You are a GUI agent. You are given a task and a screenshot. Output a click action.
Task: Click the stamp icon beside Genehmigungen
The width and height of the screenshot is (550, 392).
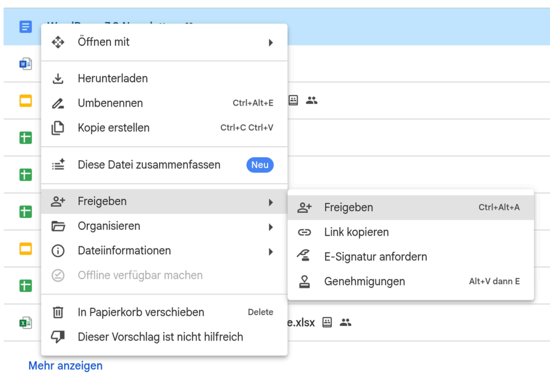point(305,282)
